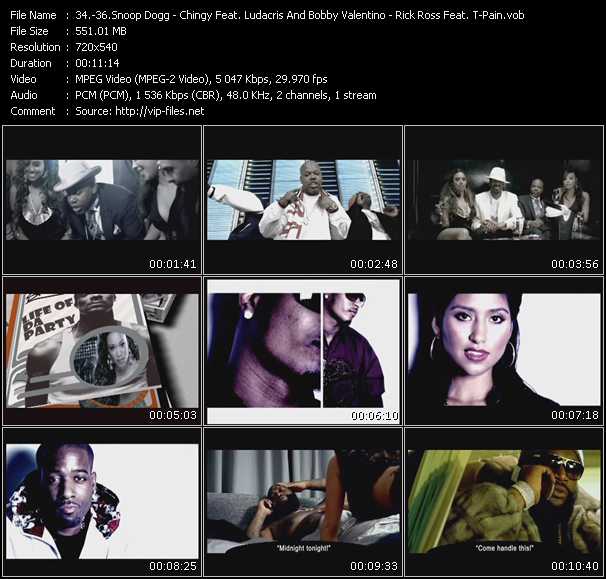Click the resolution value 720x540

96,47
